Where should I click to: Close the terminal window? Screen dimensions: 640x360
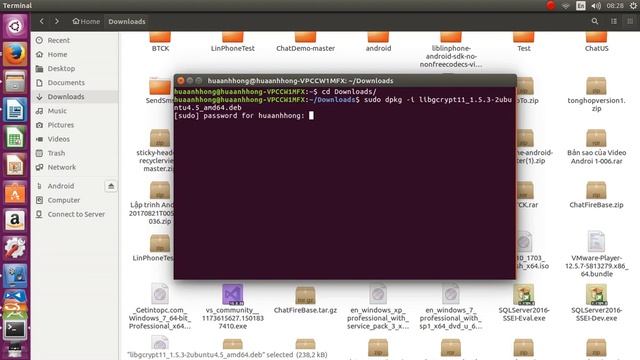181,81
